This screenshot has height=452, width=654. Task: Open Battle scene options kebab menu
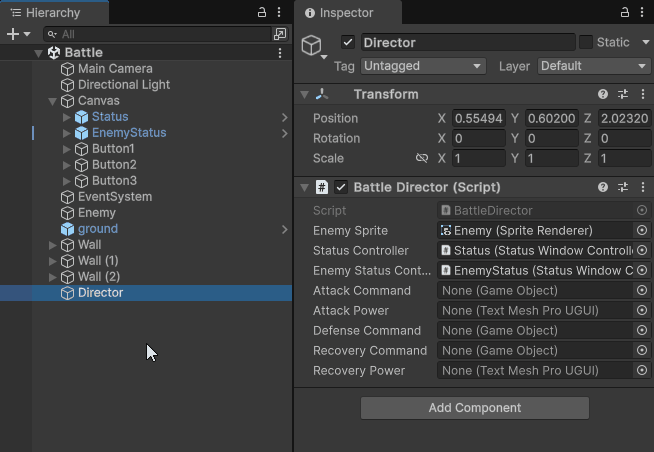pyautogui.click(x=280, y=52)
